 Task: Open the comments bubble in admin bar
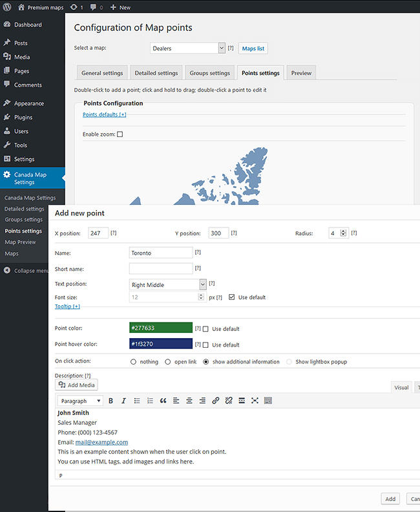(96, 7)
